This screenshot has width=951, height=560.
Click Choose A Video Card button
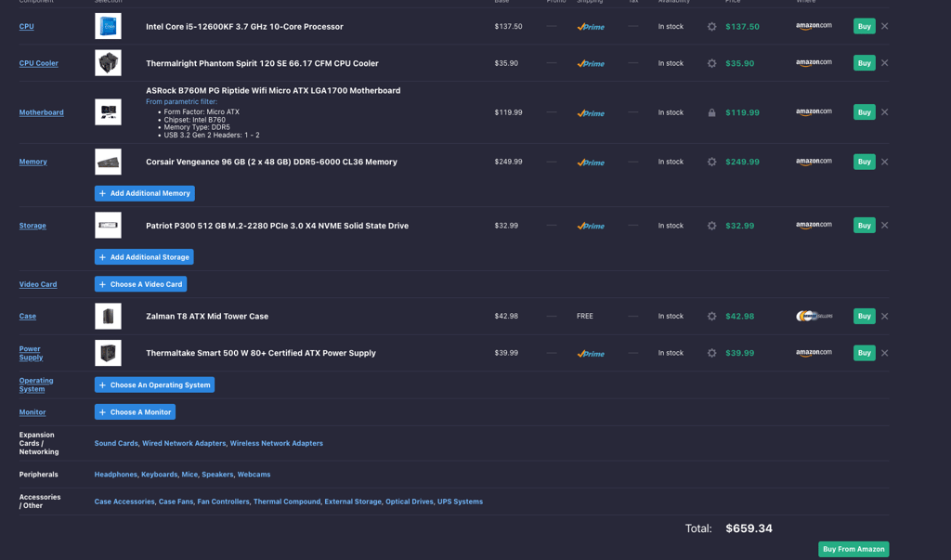coord(141,284)
